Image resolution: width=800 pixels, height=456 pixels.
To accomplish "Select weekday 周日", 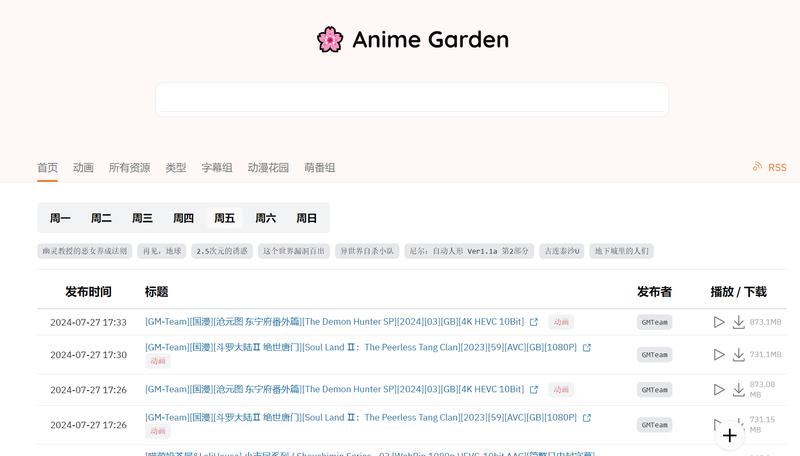I will click(307, 218).
